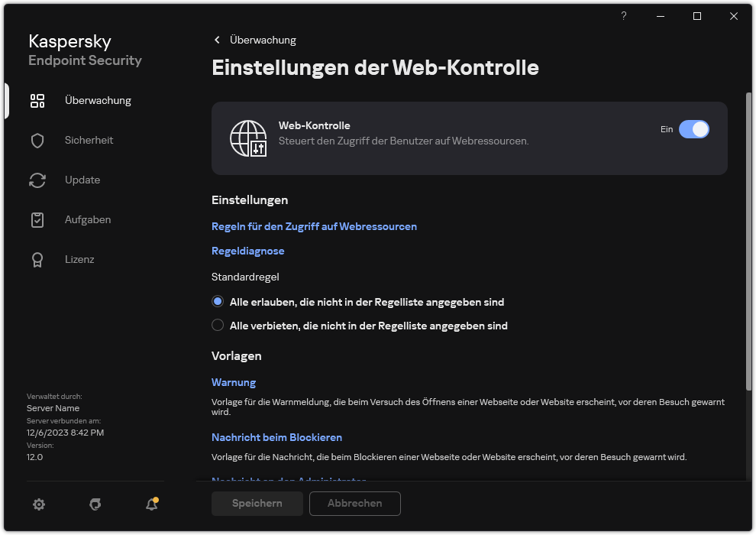Show notifications by clicking the bell icon
This screenshot has width=756, height=535.
[151, 505]
